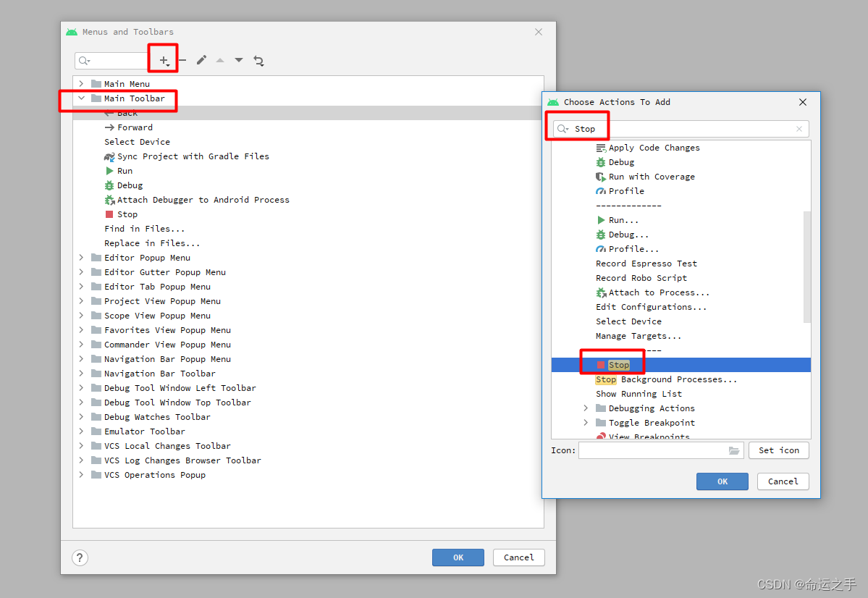
Task: Expand Project View Popup Menu node
Action: click(81, 300)
